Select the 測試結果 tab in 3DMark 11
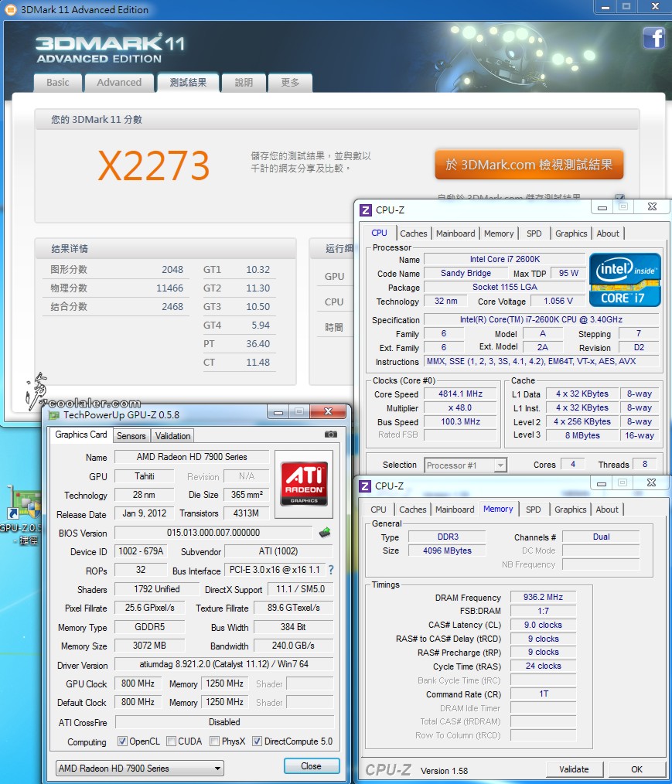The height and width of the screenshot is (784, 672). (x=188, y=83)
